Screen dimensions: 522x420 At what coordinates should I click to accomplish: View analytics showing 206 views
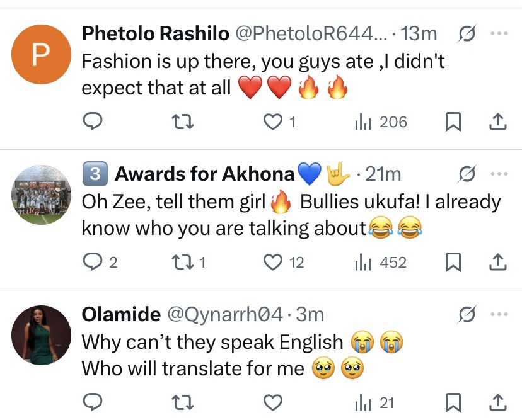(x=381, y=122)
